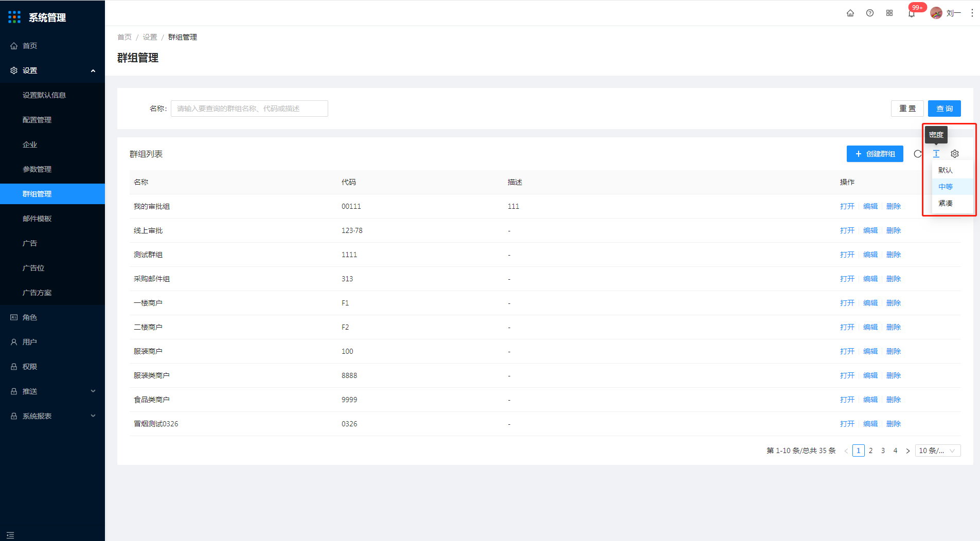
Task: Collapse the sidebar with bottom-left icon
Action: (10, 535)
